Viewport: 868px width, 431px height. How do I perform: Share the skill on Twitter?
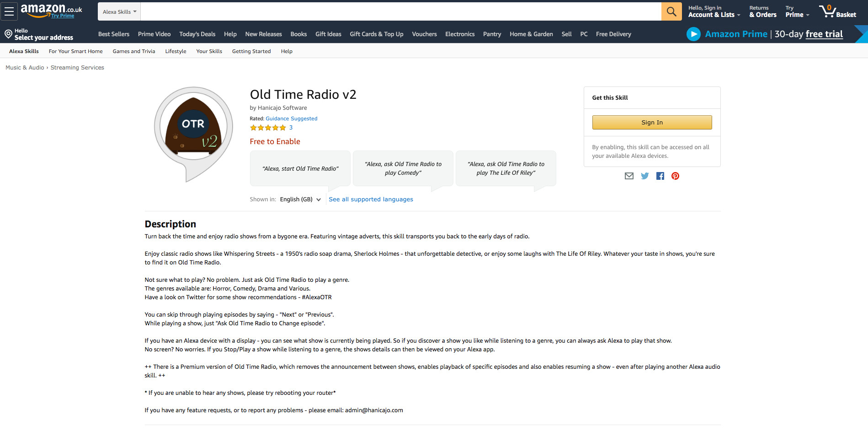(644, 176)
